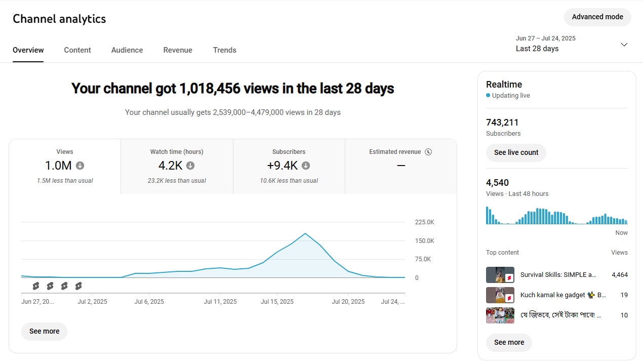Click See more below the views chart
This screenshot has height=364, width=643.
click(x=44, y=331)
